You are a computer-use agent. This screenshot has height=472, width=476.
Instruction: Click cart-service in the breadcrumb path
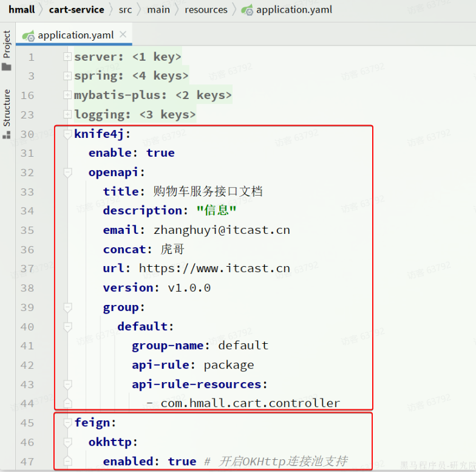(x=76, y=10)
